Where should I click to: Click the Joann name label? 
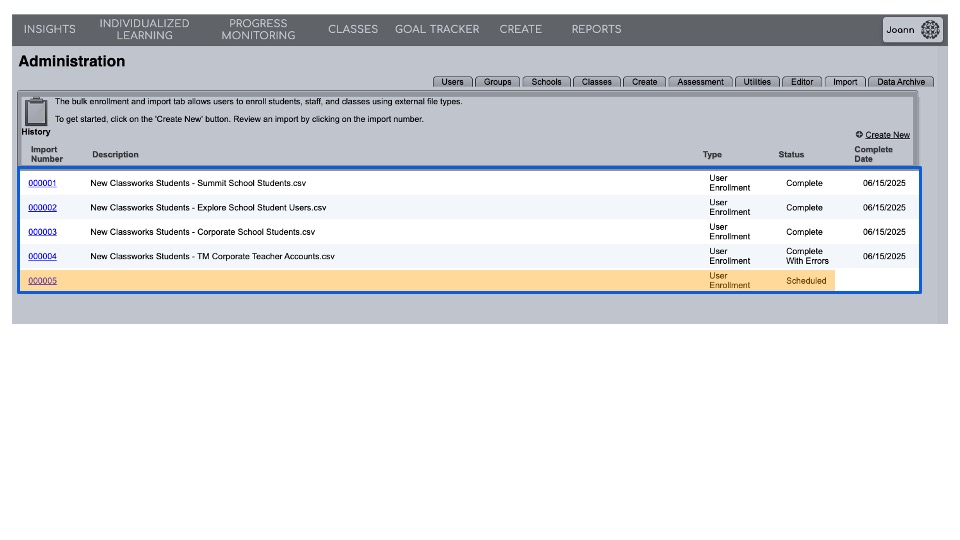[x=900, y=29]
